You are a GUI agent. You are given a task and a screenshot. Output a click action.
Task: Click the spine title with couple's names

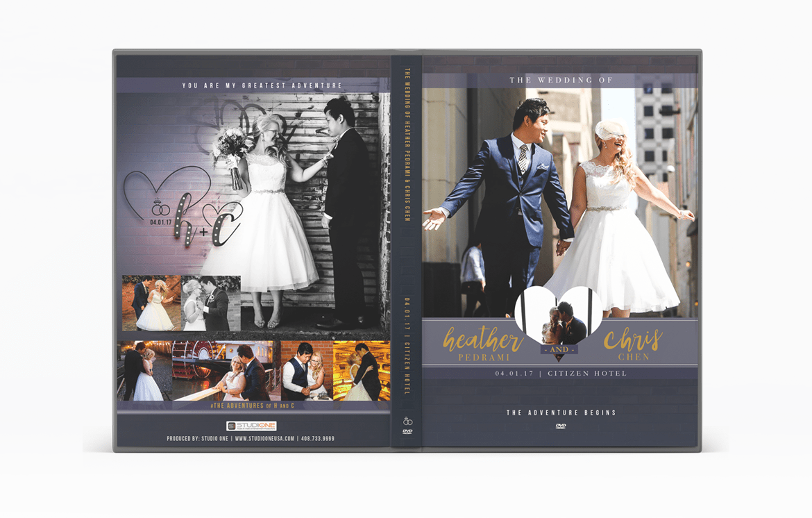(x=407, y=144)
